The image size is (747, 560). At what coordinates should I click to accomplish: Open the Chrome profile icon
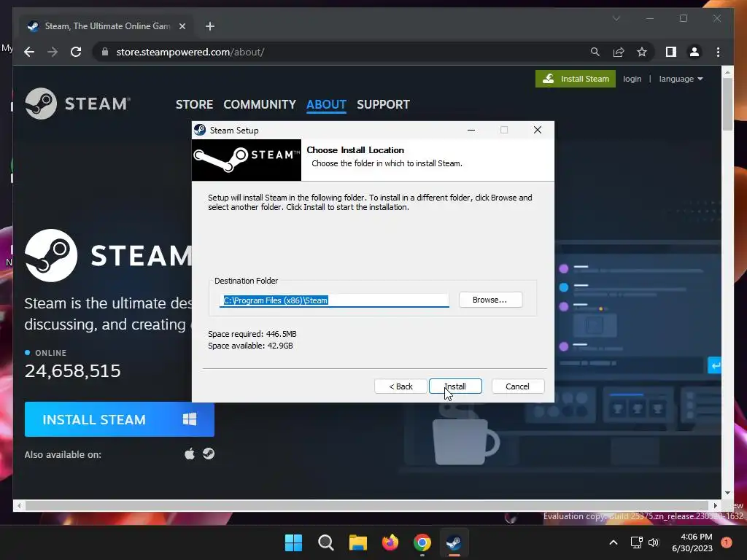click(694, 52)
